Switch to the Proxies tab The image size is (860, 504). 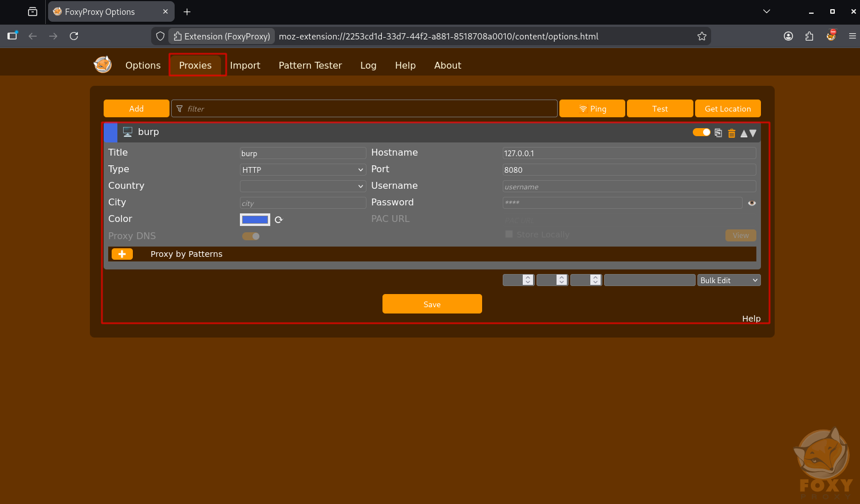[x=195, y=65]
